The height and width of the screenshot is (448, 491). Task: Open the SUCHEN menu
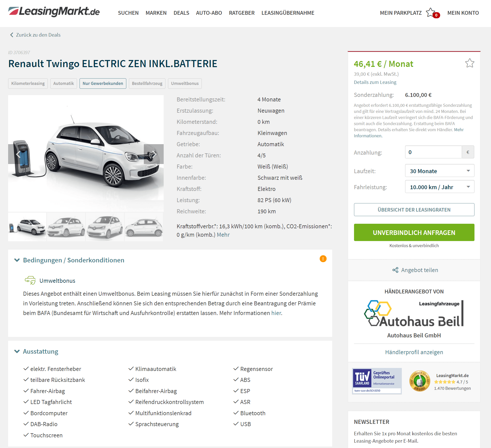pyautogui.click(x=128, y=13)
